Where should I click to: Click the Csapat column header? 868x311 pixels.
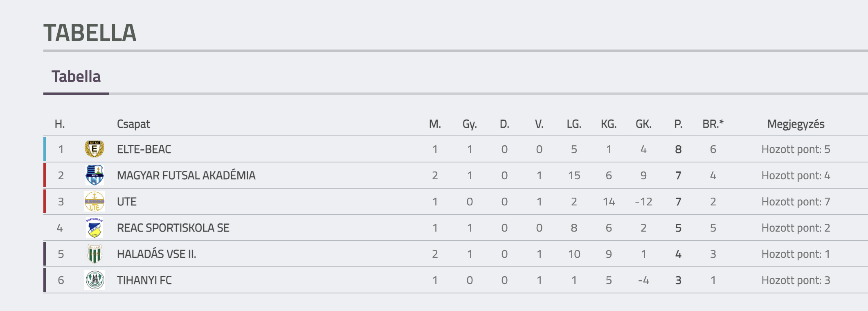point(133,124)
